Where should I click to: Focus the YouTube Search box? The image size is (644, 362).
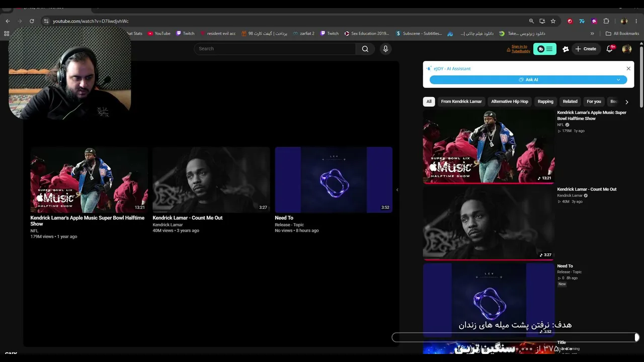pyautogui.click(x=275, y=49)
